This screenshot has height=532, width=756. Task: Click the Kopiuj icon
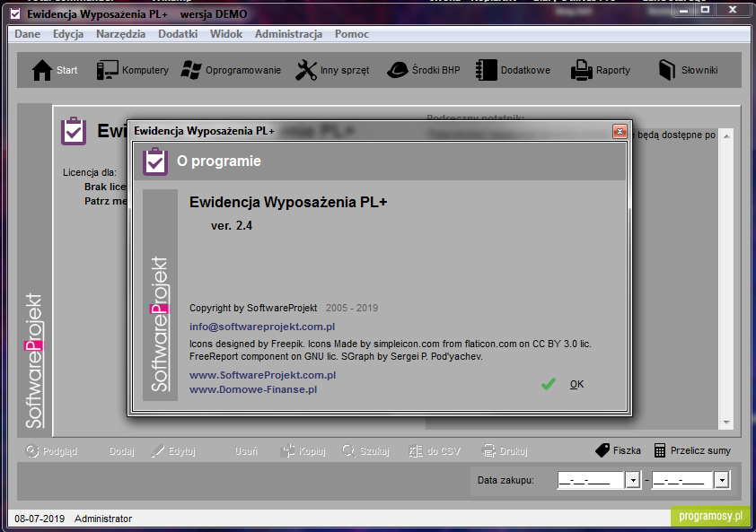(x=288, y=451)
